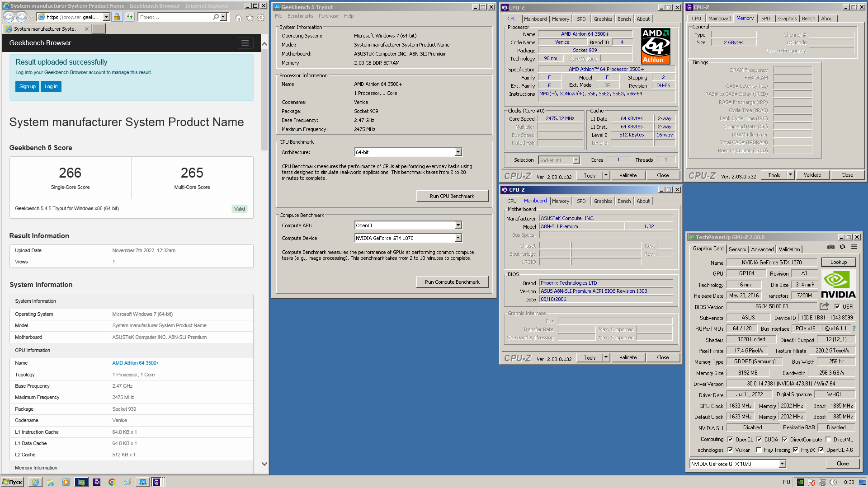Viewport: 868px width, 488px height.
Task: Open the AMD Athlon 64 3500+ link
Action: pos(136,363)
